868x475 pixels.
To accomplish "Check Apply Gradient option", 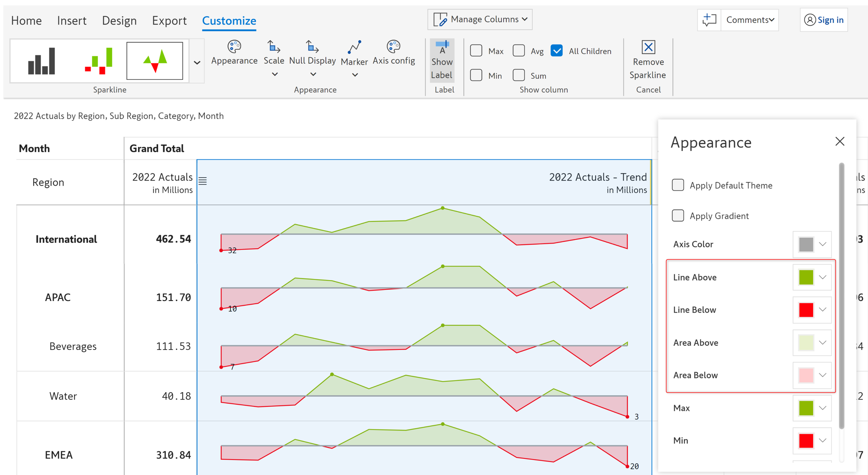I will [678, 216].
